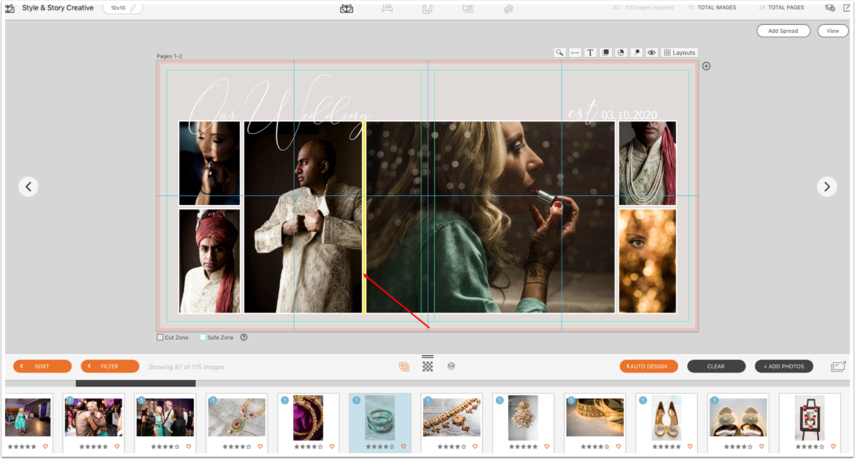Click the CLEAR button

tap(716, 366)
